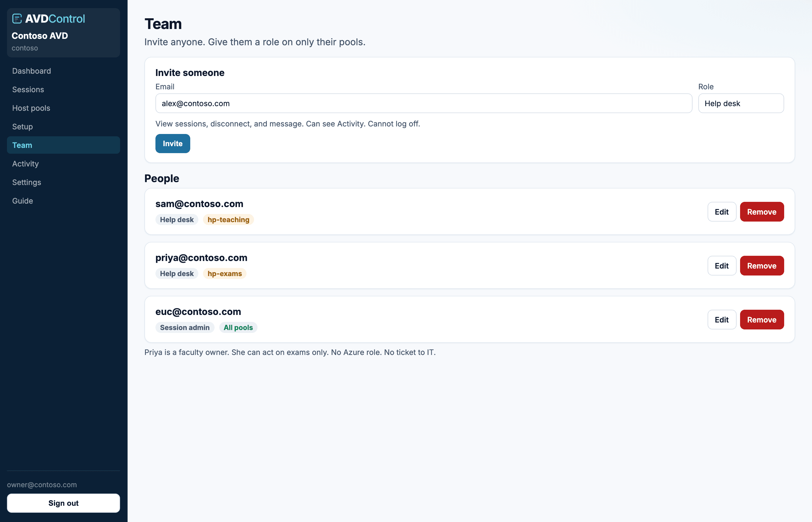Edit euc@contoso.com's permissions
This screenshot has width=812, height=522.
click(x=722, y=320)
